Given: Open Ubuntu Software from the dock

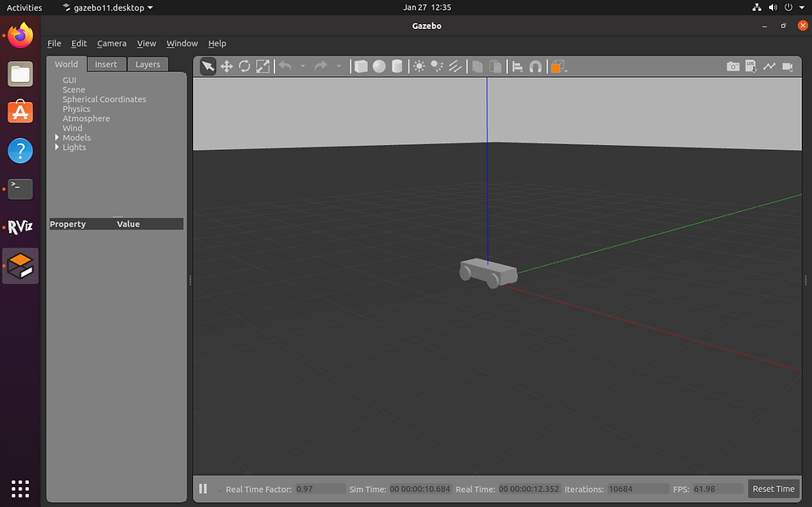Looking at the screenshot, I should (20, 112).
